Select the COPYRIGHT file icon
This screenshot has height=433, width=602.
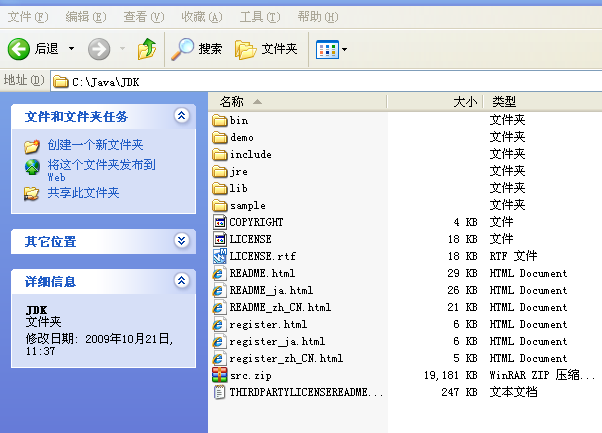point(220,222)
